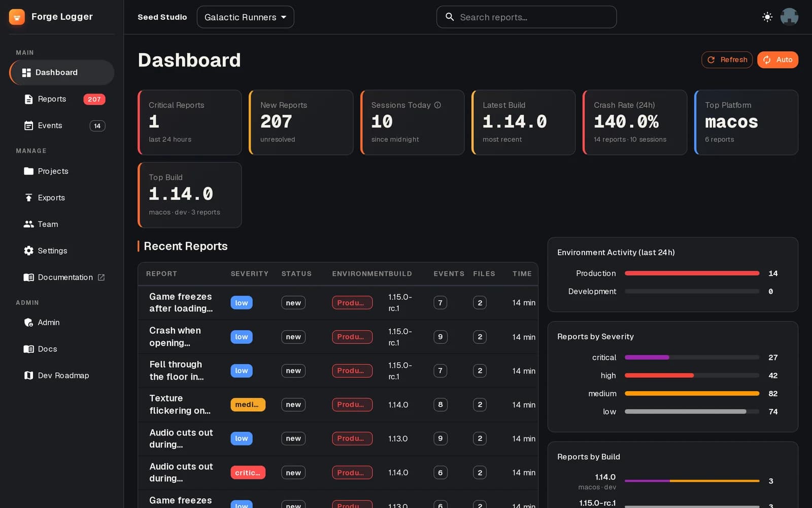Click the Docs book icon
The image size is (812, 508).
click(28, 349)
